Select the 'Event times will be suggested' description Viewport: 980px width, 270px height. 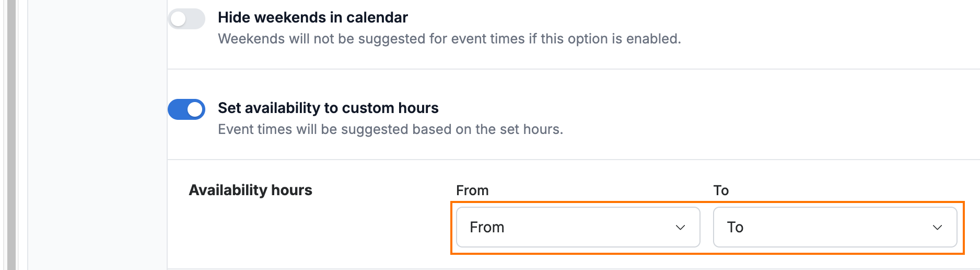pos(390,129)
